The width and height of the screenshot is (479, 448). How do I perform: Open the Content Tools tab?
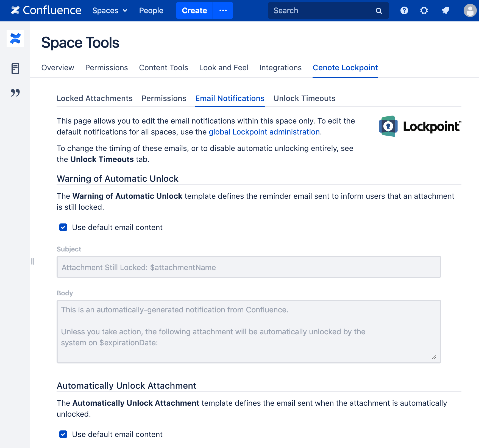pos(163,68)
